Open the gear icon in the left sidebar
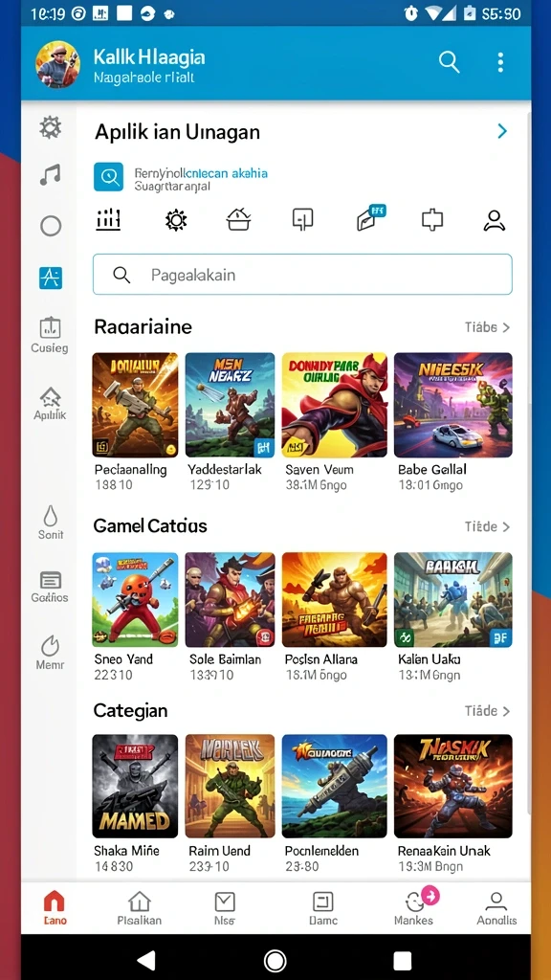 [51, 127]
